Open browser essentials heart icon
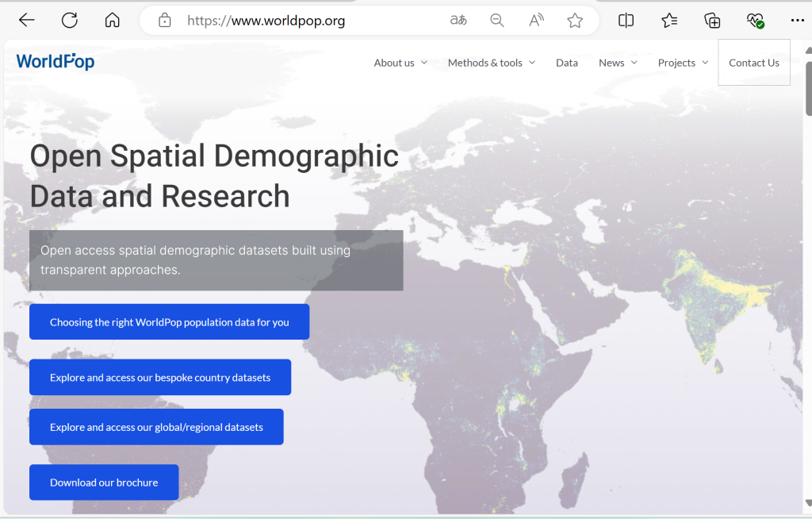Viewport: 812px width, 519px height. pyautogui.click(x=755, y=21)
